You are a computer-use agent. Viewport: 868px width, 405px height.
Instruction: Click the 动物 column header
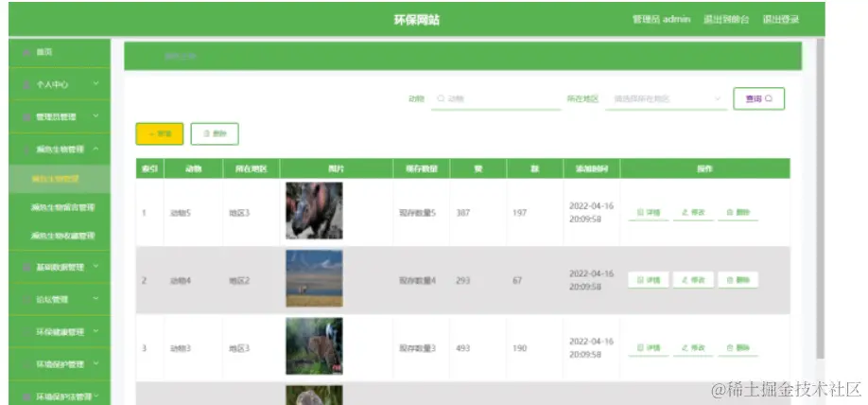click(193, 169)
